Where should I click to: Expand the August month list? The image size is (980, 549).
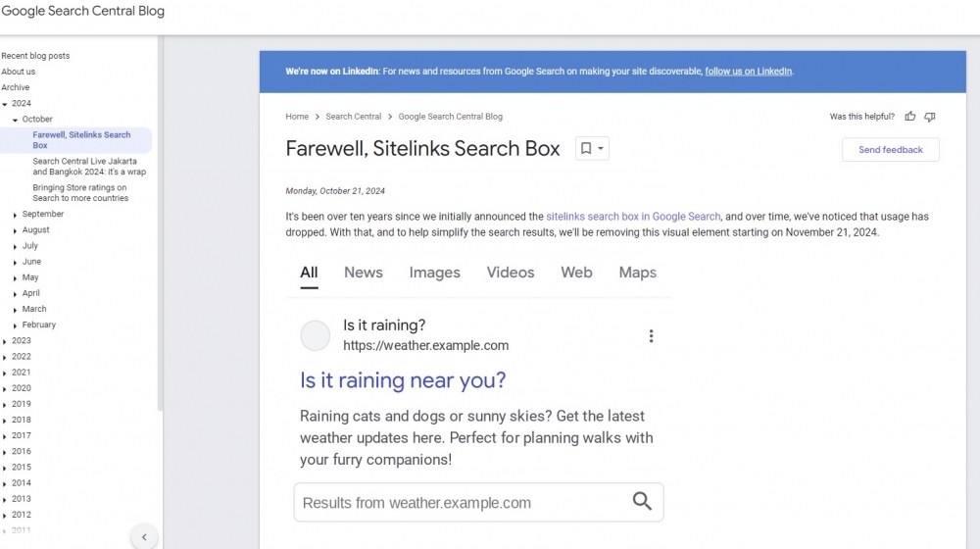point(16,230)
